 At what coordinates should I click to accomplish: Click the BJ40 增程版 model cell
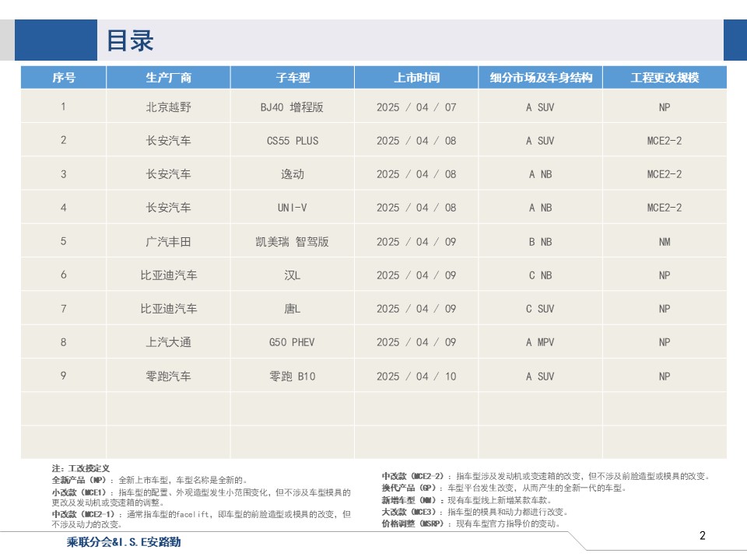pos(293,107)
